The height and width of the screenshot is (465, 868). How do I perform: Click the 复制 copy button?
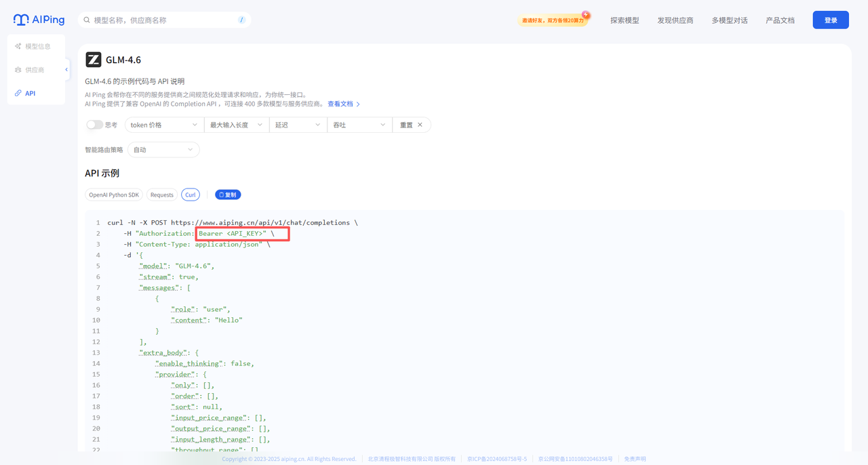click(x=228, y=195)
